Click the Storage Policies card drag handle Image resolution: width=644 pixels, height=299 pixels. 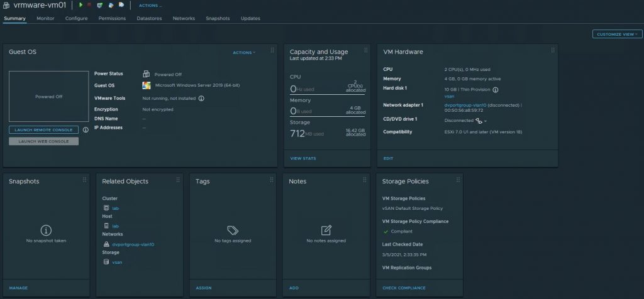[458, 180]
